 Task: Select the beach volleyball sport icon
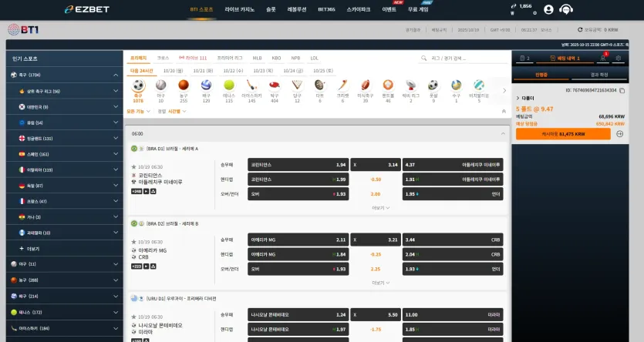tap(479, 85)
